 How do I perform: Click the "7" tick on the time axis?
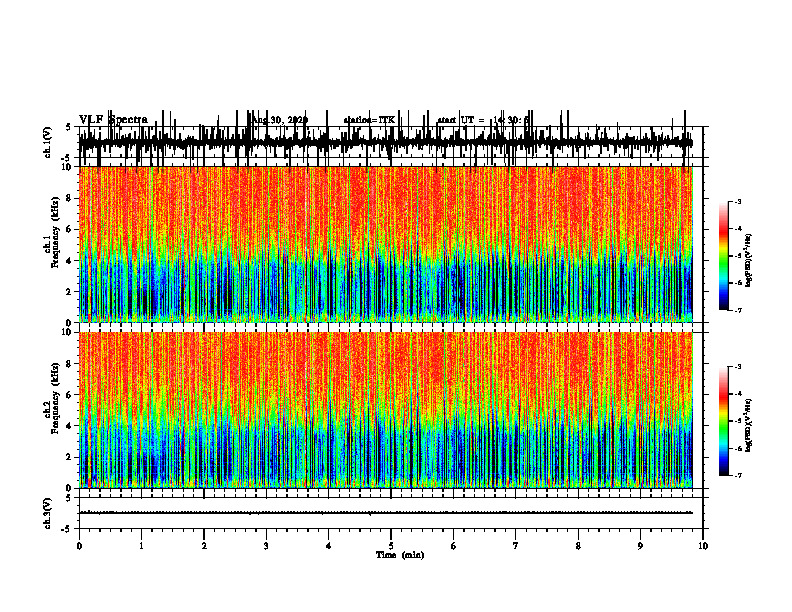[x=516, y=546]
